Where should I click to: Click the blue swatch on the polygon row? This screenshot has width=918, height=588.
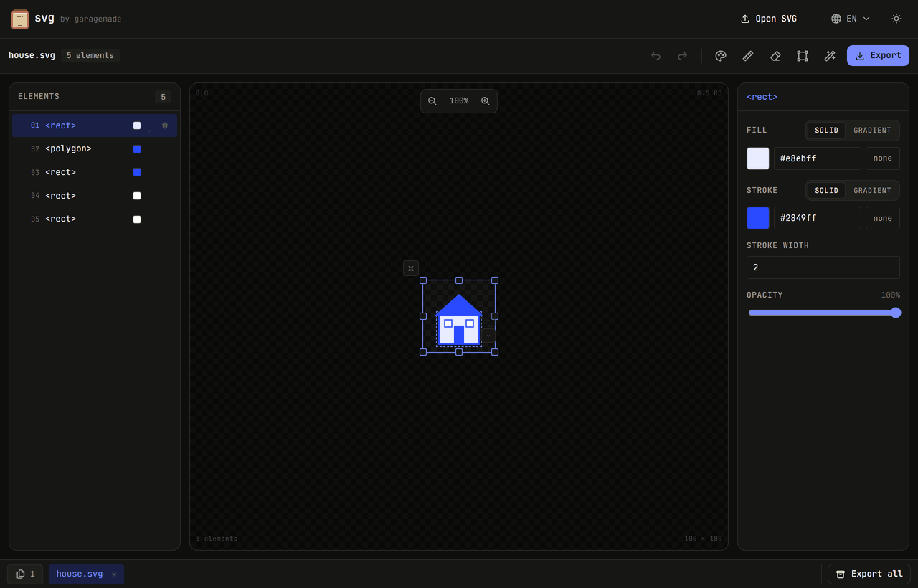click(x=137, y=149)
